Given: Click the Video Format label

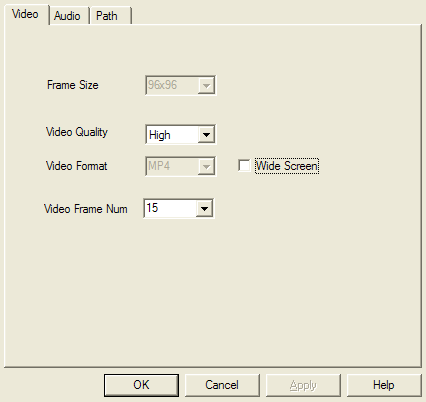Looking at the screenshot, I should pos(77,166).
